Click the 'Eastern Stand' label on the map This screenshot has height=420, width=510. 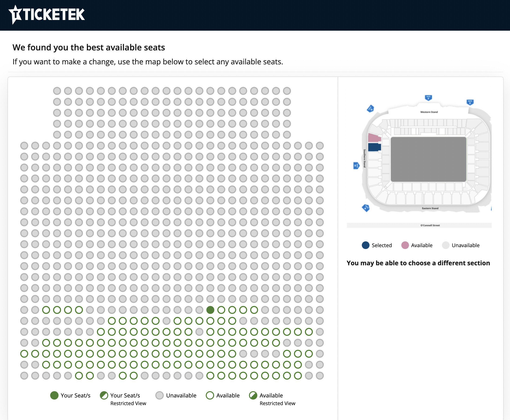pyautogui.click(x=430, y=208)
